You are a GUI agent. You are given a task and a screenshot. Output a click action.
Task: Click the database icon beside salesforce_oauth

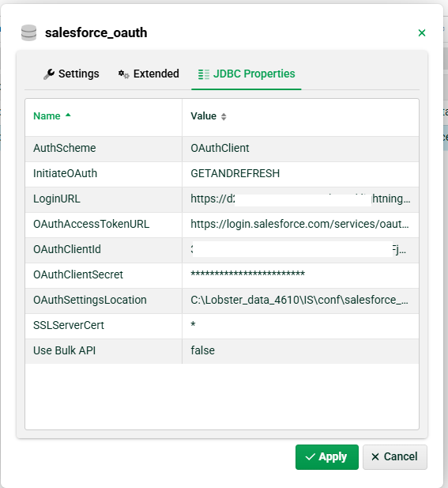[29, 33]
